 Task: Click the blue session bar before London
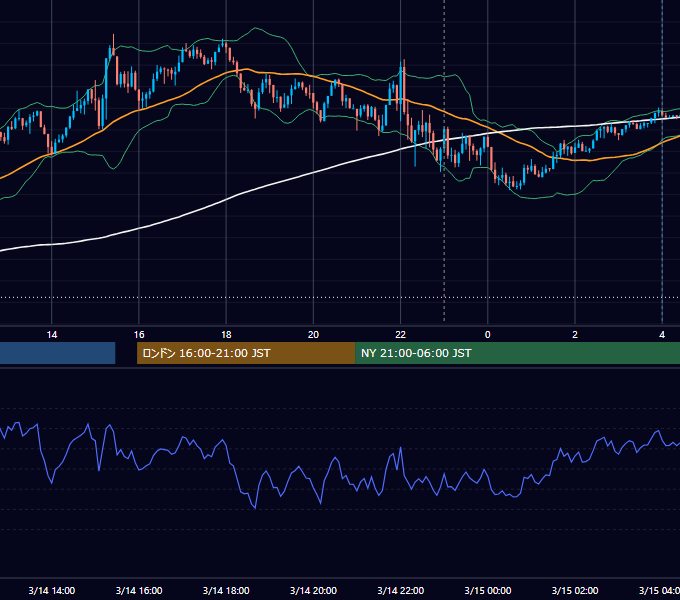click(57, 353)
